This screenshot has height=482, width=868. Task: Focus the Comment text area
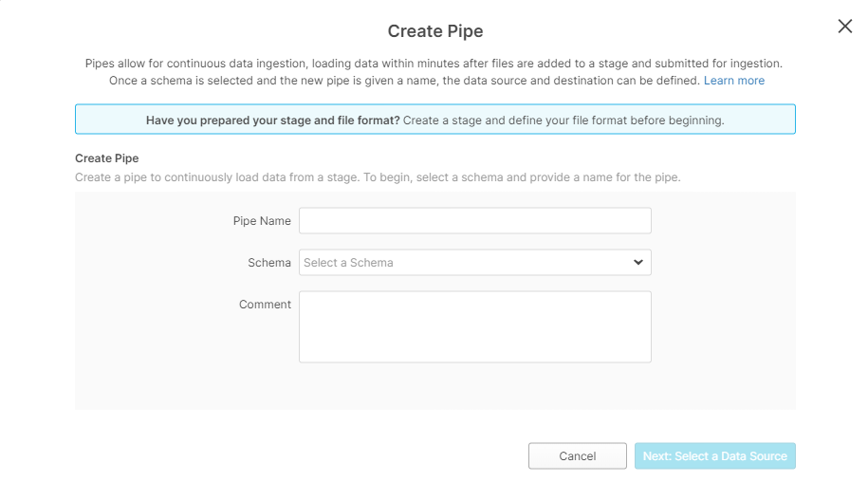pyautogui.click(x=474, y=326)
